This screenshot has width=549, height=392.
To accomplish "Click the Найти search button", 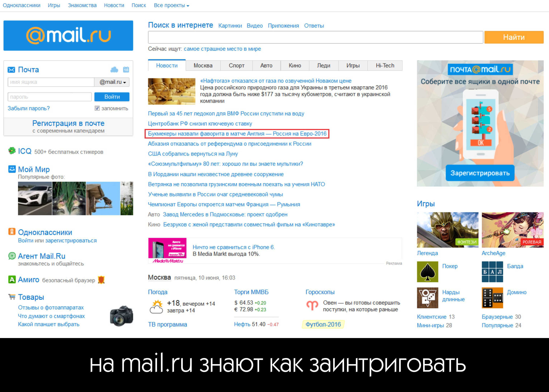I will pyautogui.click(x=514, y=37).
